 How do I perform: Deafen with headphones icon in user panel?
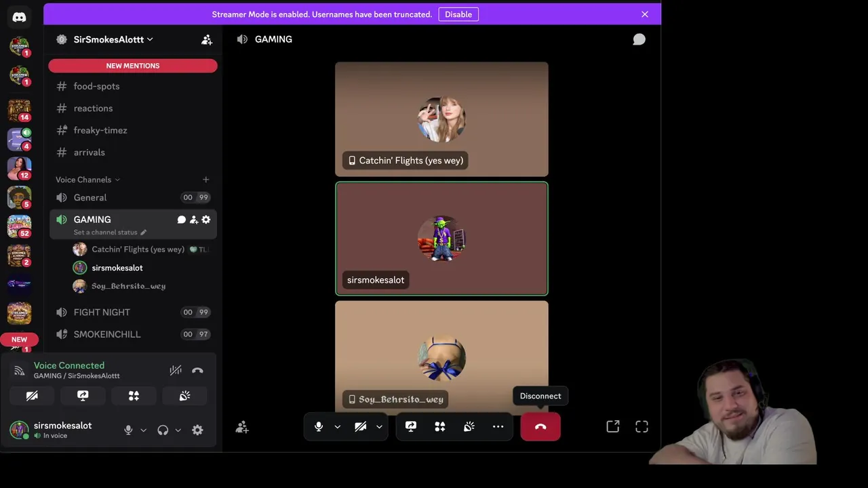(x=163, y=430)
